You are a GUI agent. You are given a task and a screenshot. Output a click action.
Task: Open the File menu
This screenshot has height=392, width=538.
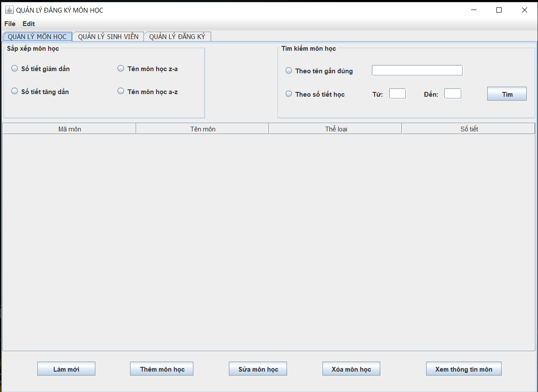tap(10, 24)
